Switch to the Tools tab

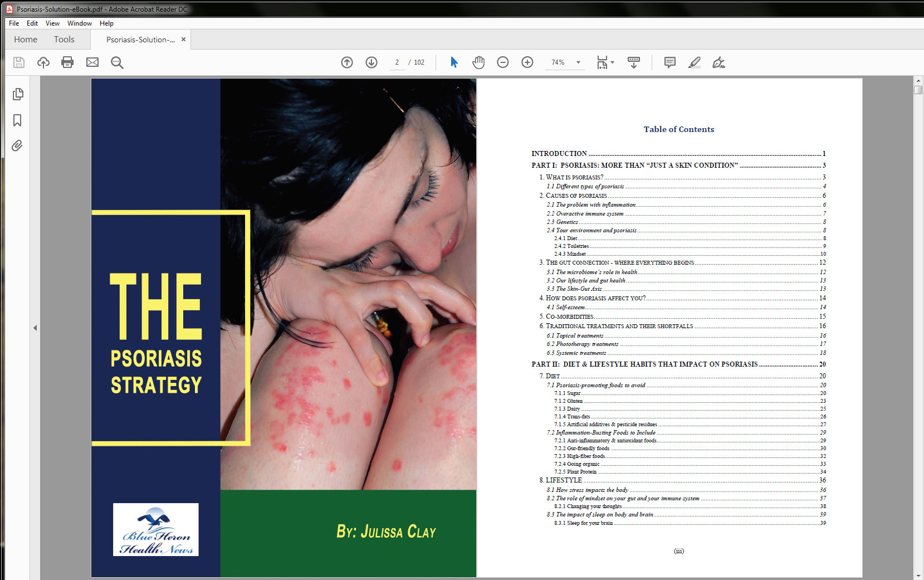click(x=64, y=40)
